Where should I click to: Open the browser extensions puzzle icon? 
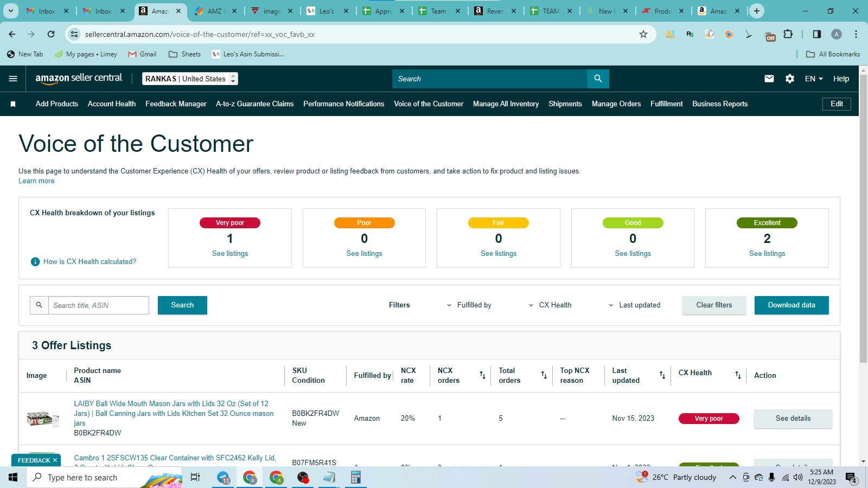(788, 34)
